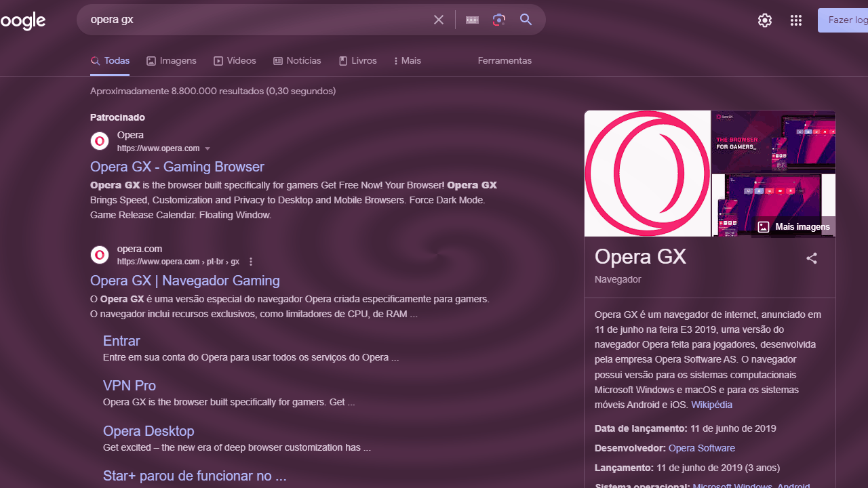Switch to the Notícias tab
Viewport: 868px width, 488px height.
(297, 60)
